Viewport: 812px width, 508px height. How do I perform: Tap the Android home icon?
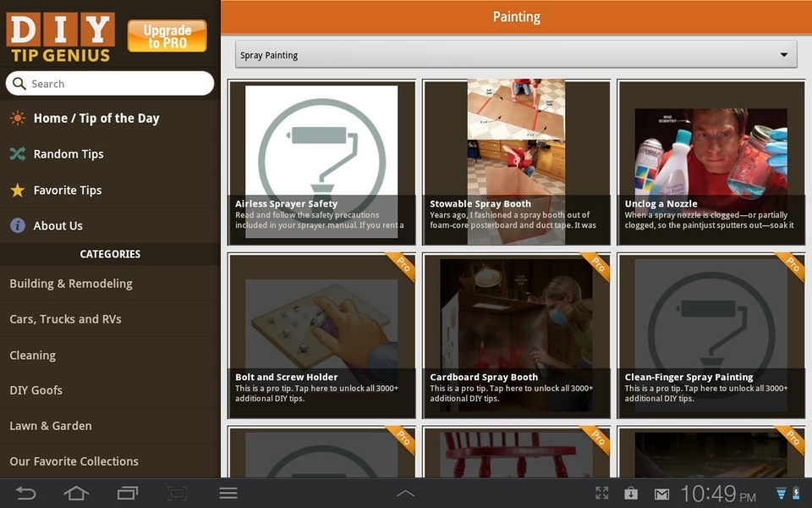pos(76,493)
